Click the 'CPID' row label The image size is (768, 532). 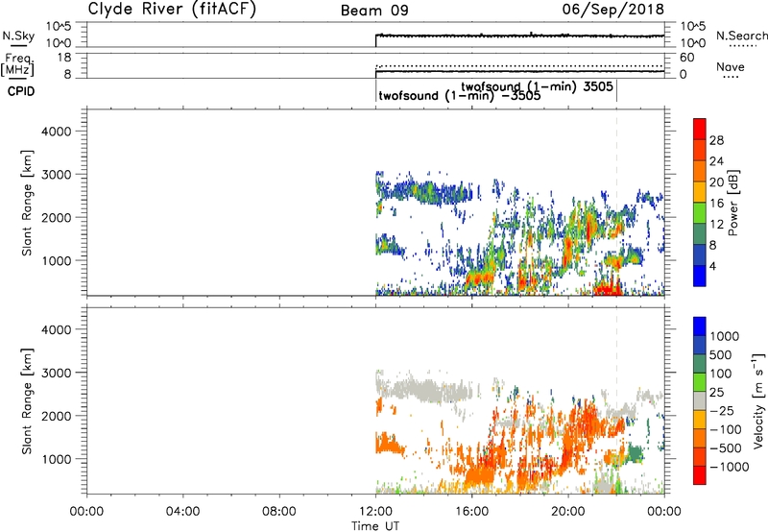tap(21, 91)
